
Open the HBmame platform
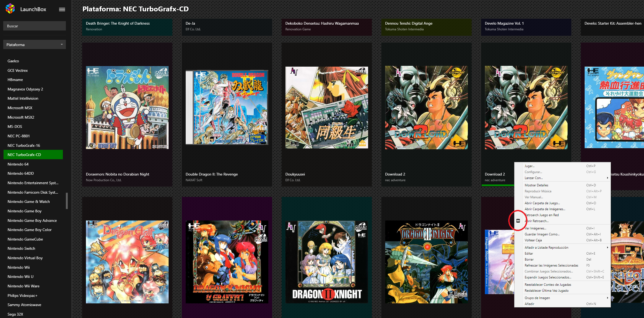point(33,80)
